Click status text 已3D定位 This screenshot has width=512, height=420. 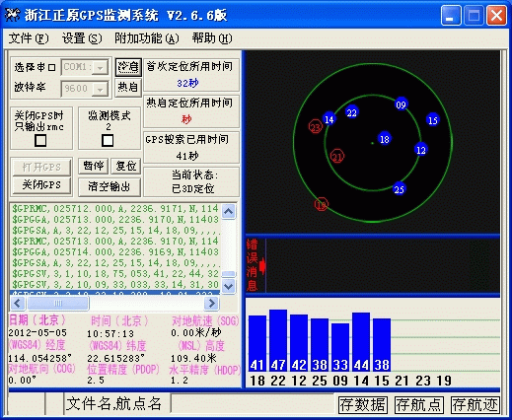pyautogui.click(x=193, y=189)
